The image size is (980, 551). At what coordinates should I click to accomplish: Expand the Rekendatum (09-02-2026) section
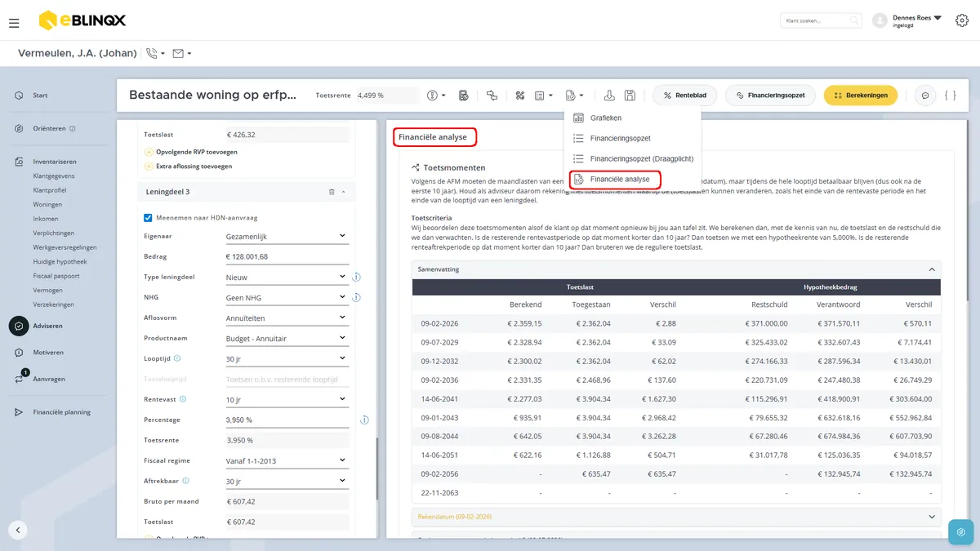point(676,517)
